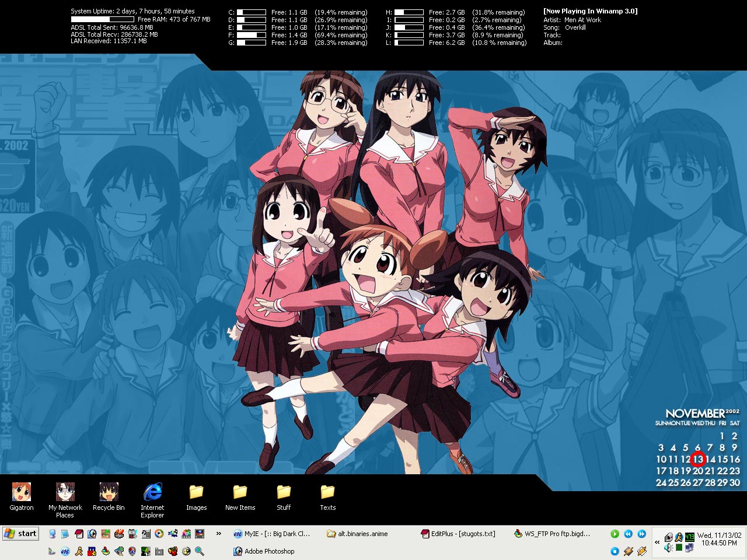Click the "ADSL Total Sent" value line
The image size is (747, 560).
(112, 27)
